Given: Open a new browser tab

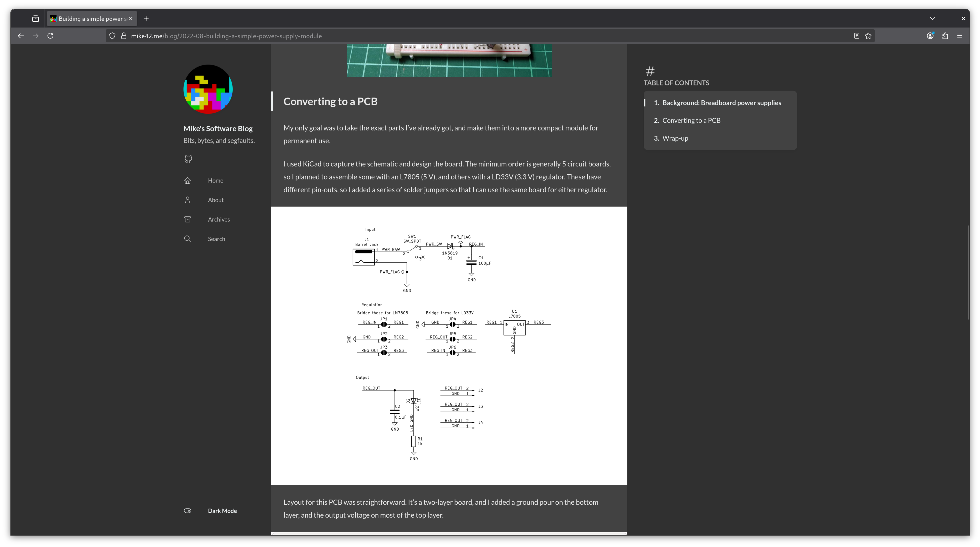Looking at the screenshot, I should tap(146, 18).
